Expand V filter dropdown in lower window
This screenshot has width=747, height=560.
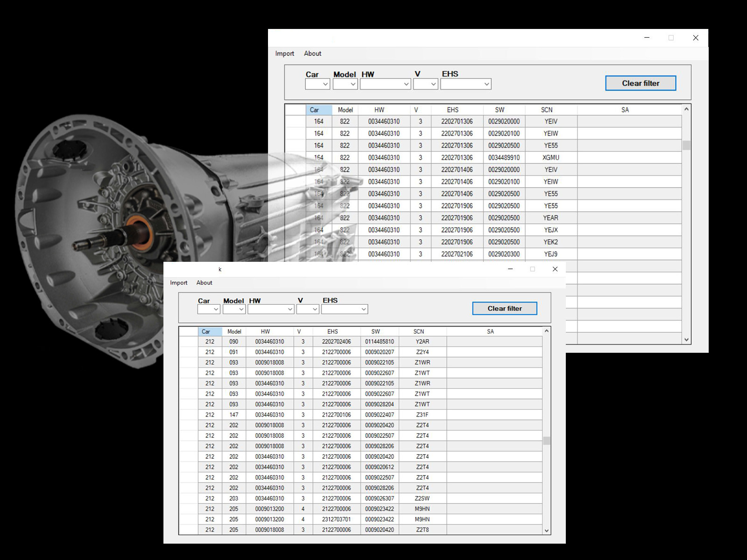tap(315, 309)
